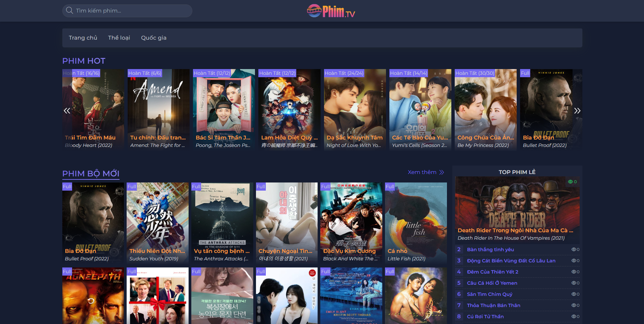This screenshot has width=644, height=324.
Task: Open the Yumi's Cells Season 2 poster
Action: pyautogui.click(x=420, y=108)
